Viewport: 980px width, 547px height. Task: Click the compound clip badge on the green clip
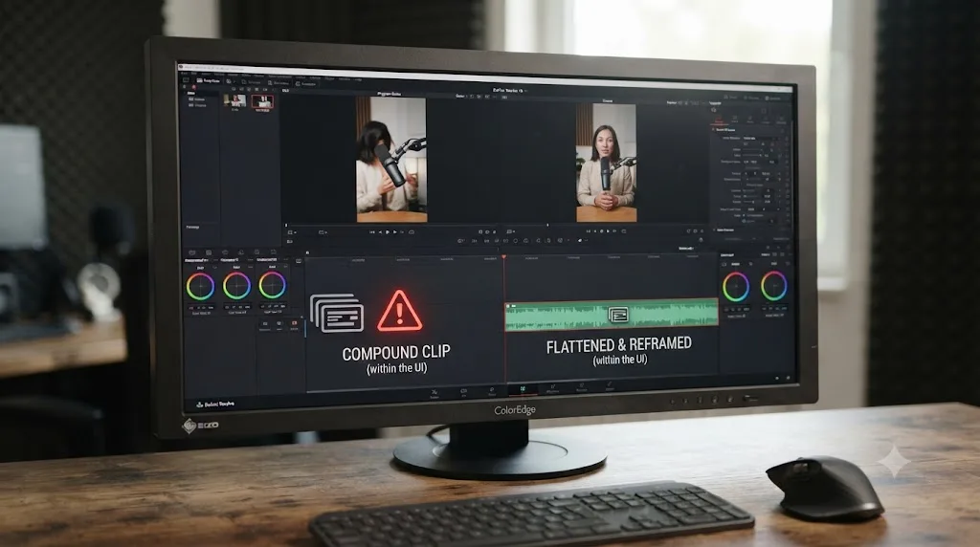pyautogui.click(x=618, y=315)
